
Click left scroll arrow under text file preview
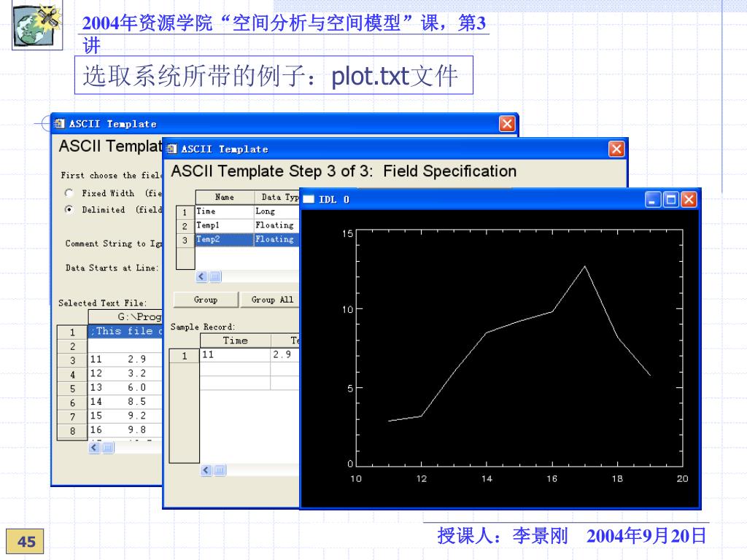pyautogui.click(x=94, y=448)
